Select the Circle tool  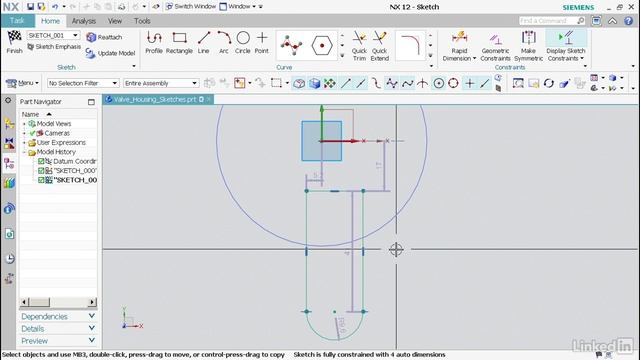point(243,42)
